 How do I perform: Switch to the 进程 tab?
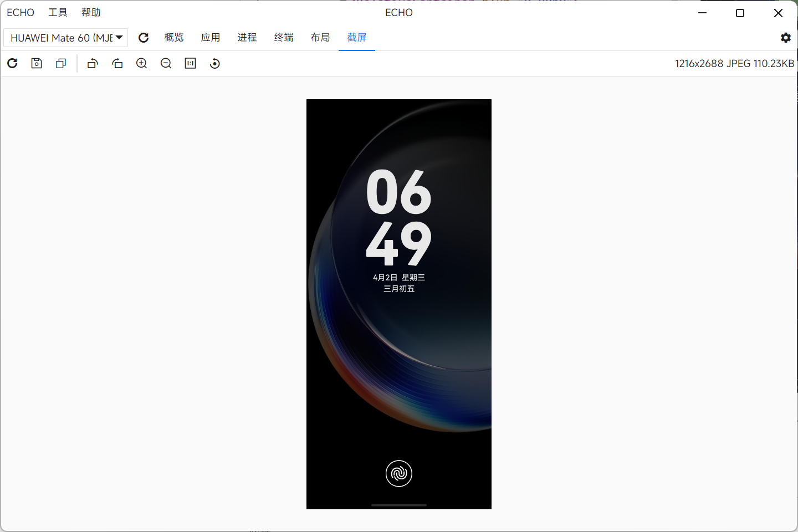247,38
